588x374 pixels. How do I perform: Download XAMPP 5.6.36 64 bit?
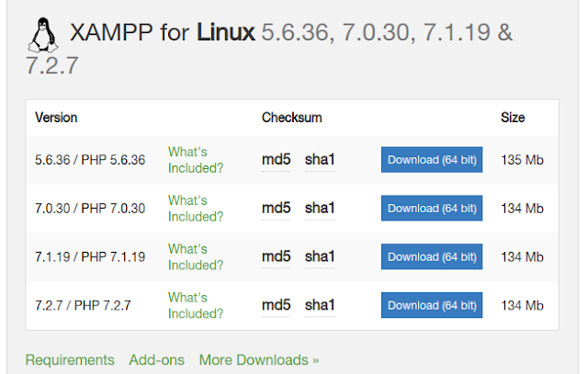point(432,160)
